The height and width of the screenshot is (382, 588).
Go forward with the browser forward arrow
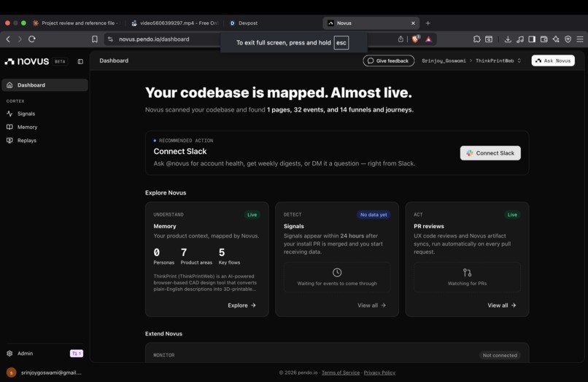[20, 39]
